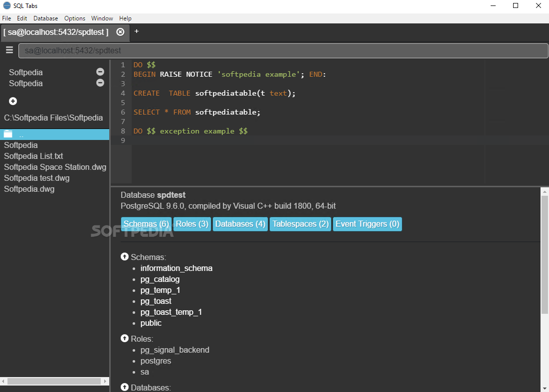The width and height of the screenshot is (549, 392).
Task: Click the SQL Tabs app icon in title bar
Action: pyautogui.click(x=6, y=5)
